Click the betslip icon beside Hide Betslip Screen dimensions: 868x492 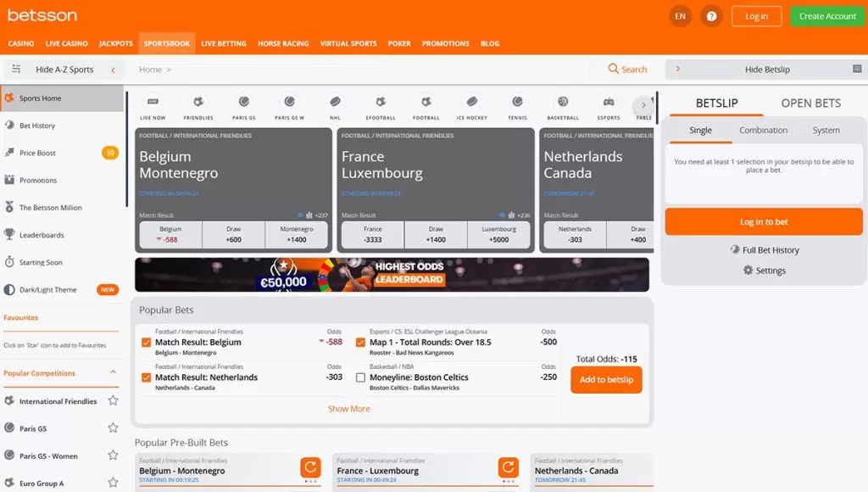857,70
